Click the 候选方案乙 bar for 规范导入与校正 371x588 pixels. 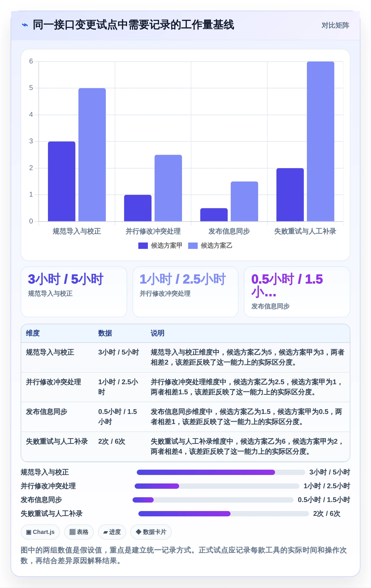[x=92, y=155]
